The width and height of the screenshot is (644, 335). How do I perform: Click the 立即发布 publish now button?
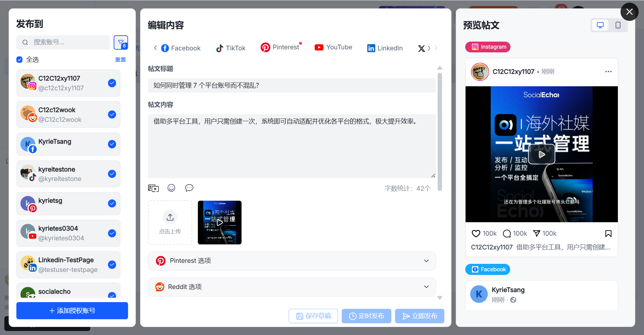[420, 316]
